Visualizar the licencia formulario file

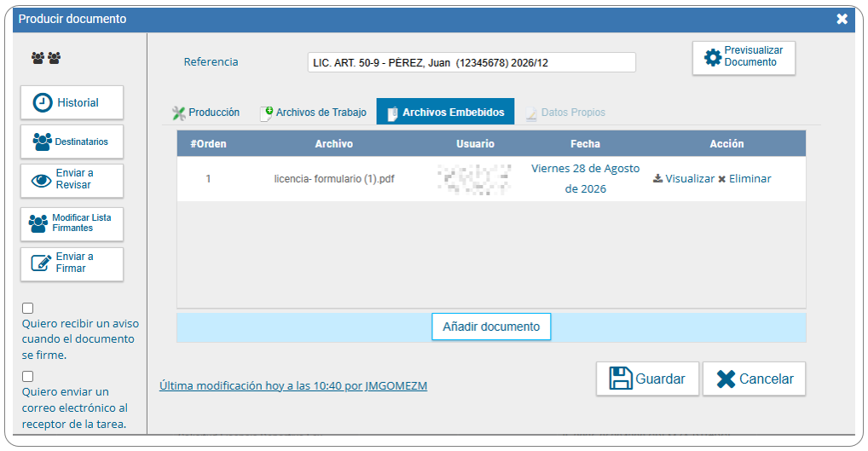coord(684,179)
